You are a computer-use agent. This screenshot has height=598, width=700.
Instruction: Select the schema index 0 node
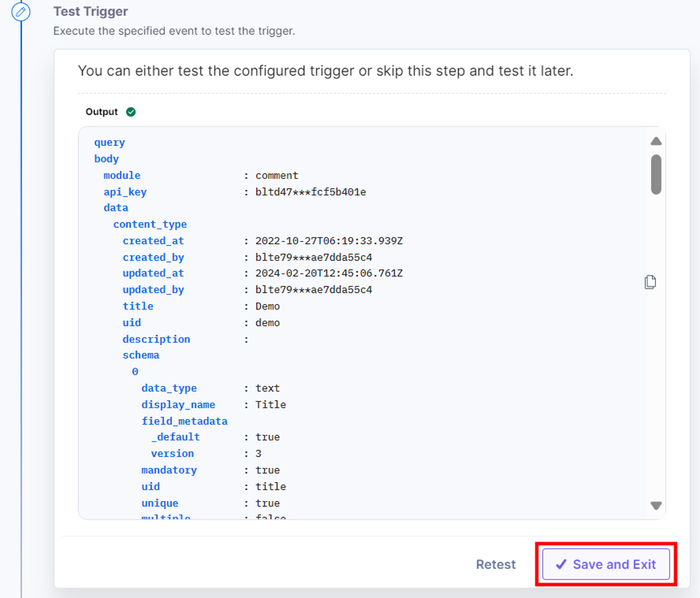click(x=135, y=372)
